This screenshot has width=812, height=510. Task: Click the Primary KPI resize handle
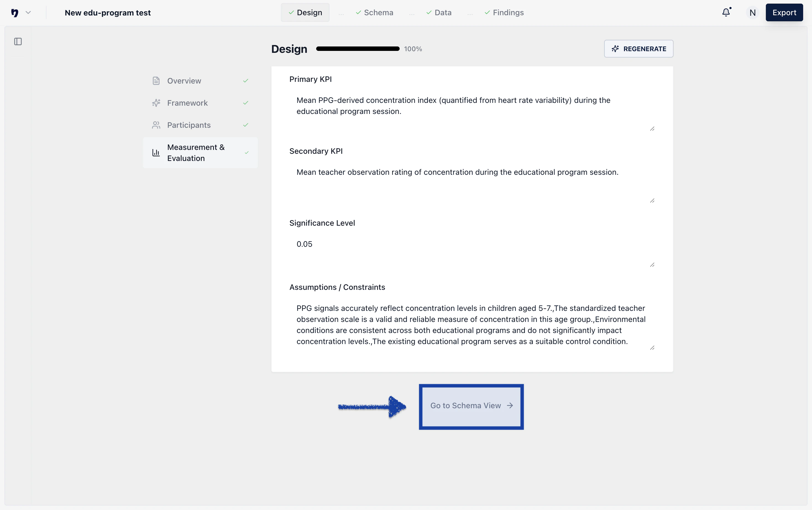(652, 129)
